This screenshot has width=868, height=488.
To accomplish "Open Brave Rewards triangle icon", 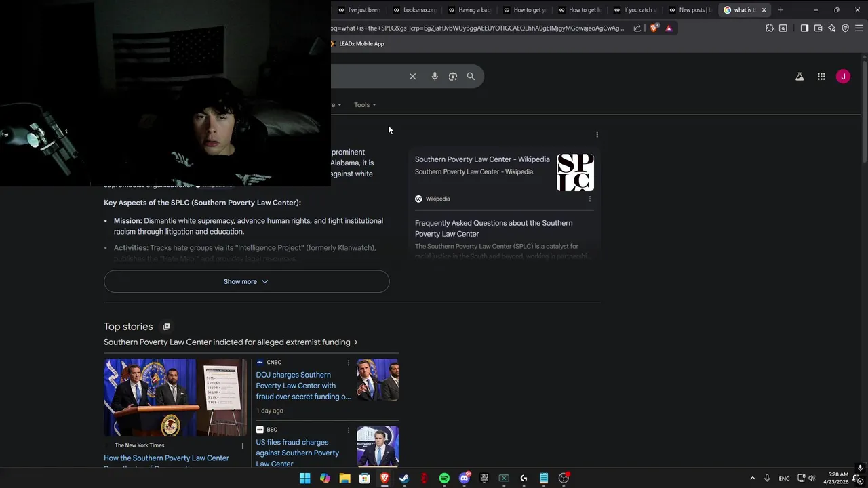I will point(669,28).
